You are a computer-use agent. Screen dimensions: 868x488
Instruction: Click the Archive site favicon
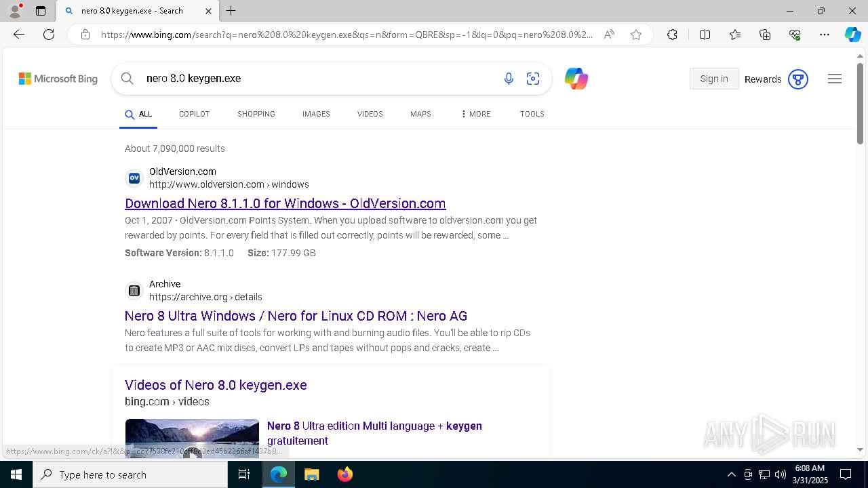coord(134,291)
